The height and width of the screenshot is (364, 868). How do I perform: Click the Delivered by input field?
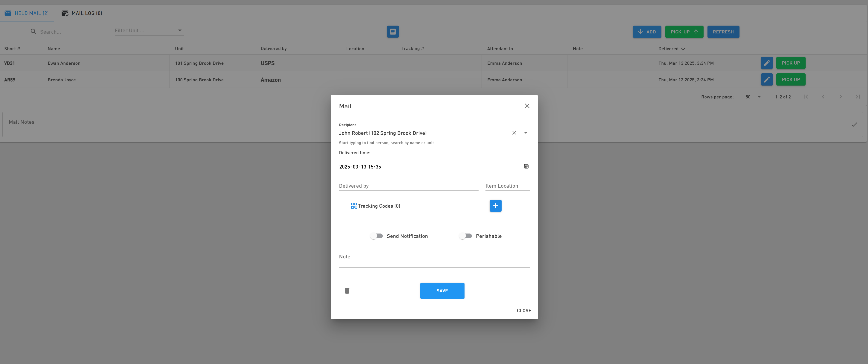(x=408, y=186)
